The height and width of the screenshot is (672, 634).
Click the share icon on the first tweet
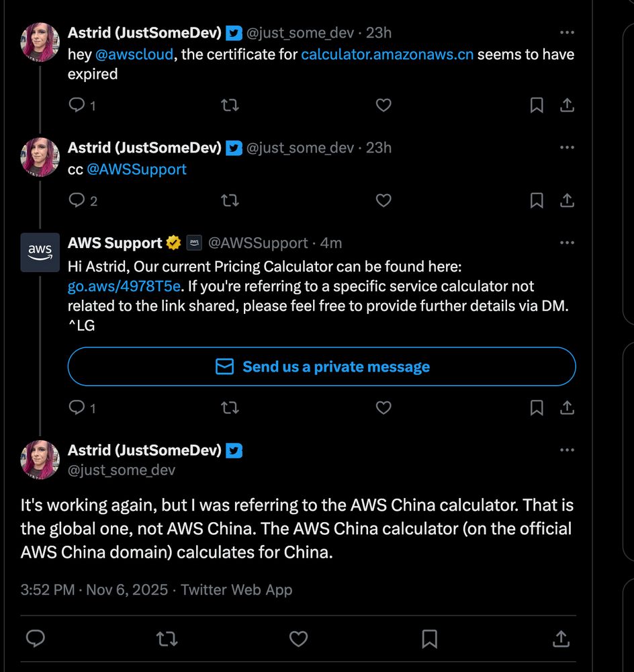coord(566,105)
